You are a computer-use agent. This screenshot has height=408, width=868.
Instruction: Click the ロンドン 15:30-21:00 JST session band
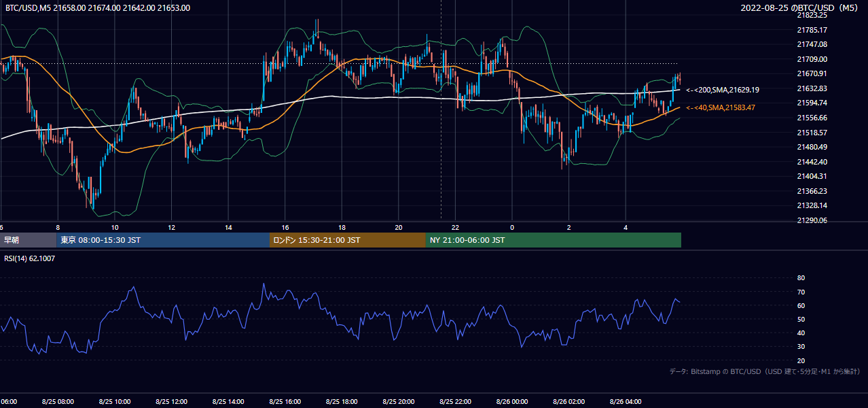[348, 240]
